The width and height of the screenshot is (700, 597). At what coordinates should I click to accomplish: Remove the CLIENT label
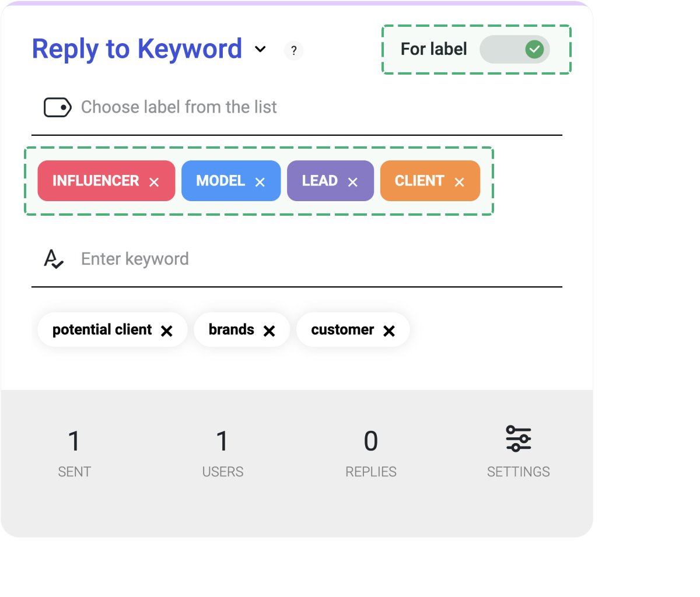click(x=460, y=182)
